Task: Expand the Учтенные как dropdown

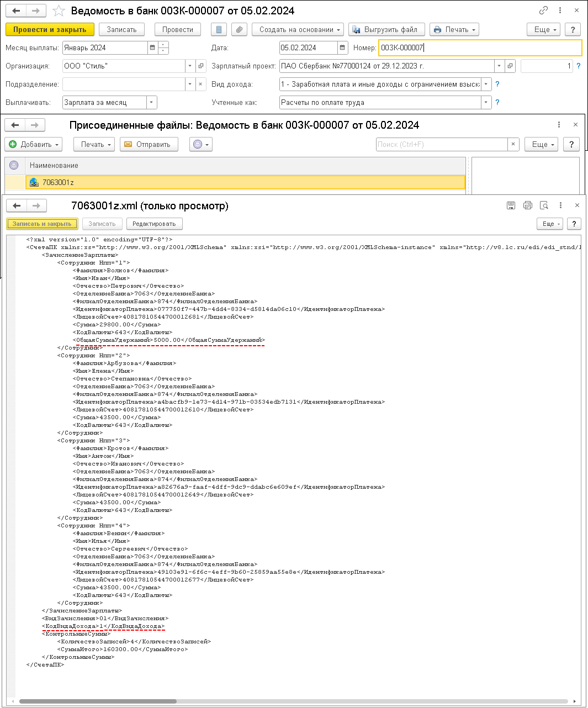Action: point(486,102)
